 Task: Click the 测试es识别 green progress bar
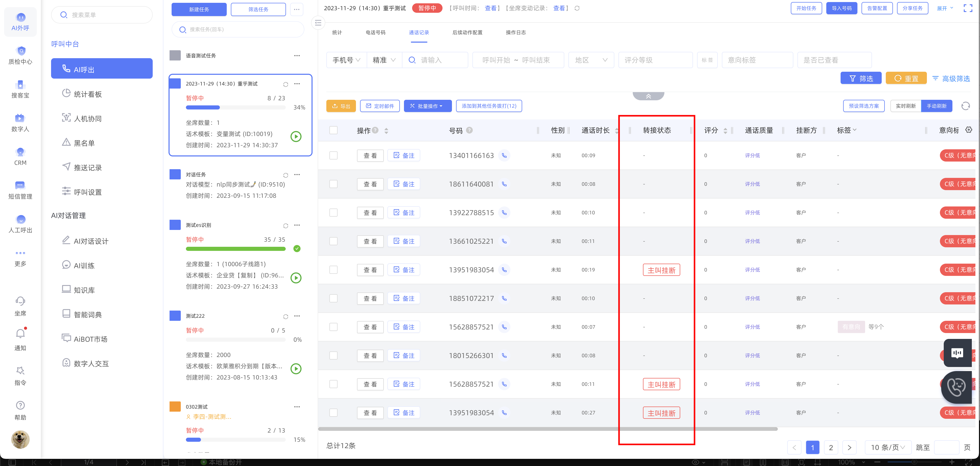click(235, 249)
